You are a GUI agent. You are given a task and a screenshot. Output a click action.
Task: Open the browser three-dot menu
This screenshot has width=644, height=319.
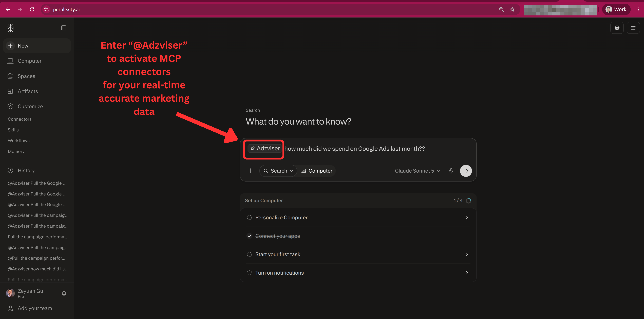[x=638, y=9]
